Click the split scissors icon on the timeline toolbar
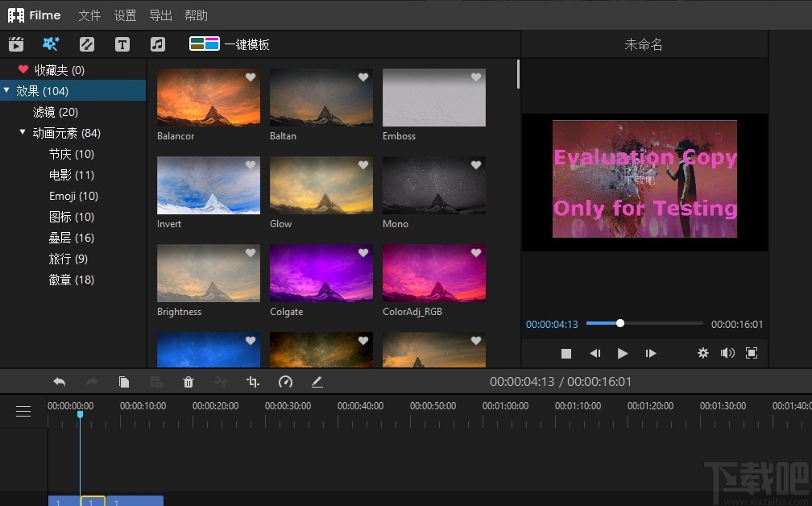Image resolution: width=812 pixels, height=506 pixels. pyautogui.click(x=221, y=381)
